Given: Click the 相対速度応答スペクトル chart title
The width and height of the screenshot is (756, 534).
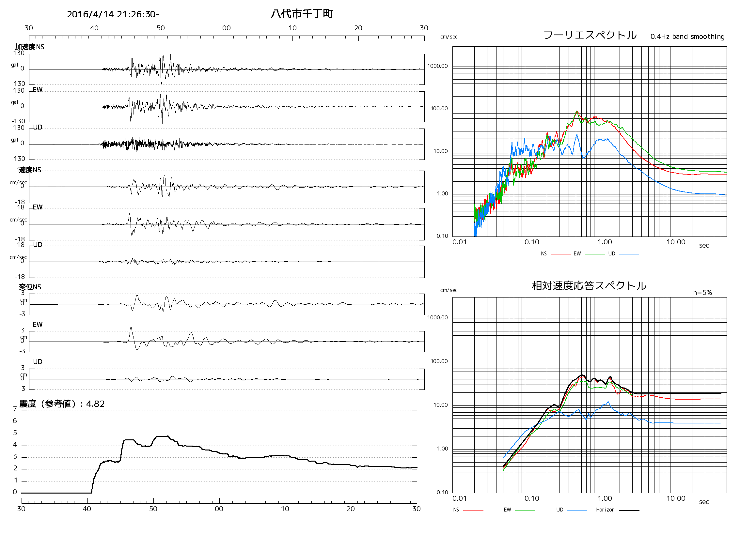Looking at the screenshot, I should pyautogui.click(x=589, y=285).
